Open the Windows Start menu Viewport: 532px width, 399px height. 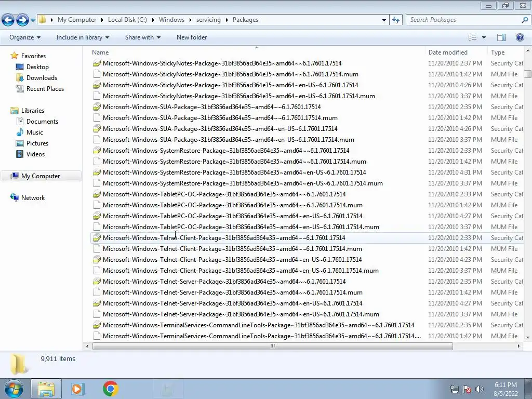(x=14, y=389)
